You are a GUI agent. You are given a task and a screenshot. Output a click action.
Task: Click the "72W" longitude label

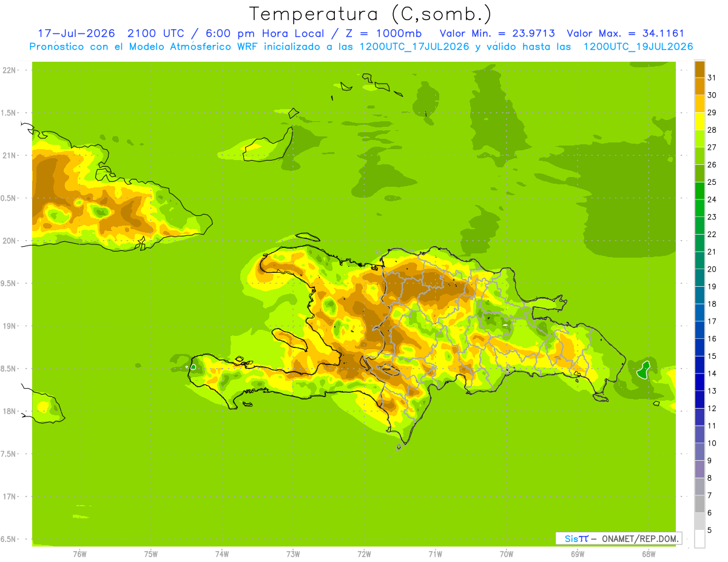365,554
